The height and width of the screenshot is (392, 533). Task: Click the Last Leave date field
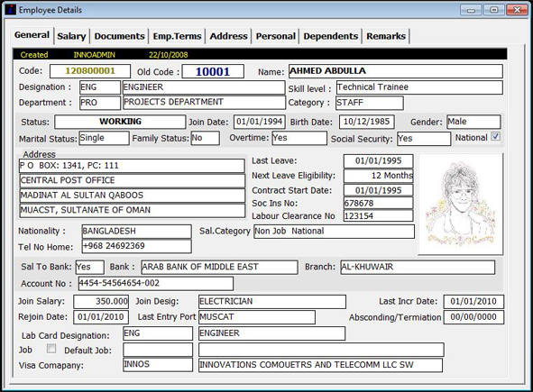[379, 161]
